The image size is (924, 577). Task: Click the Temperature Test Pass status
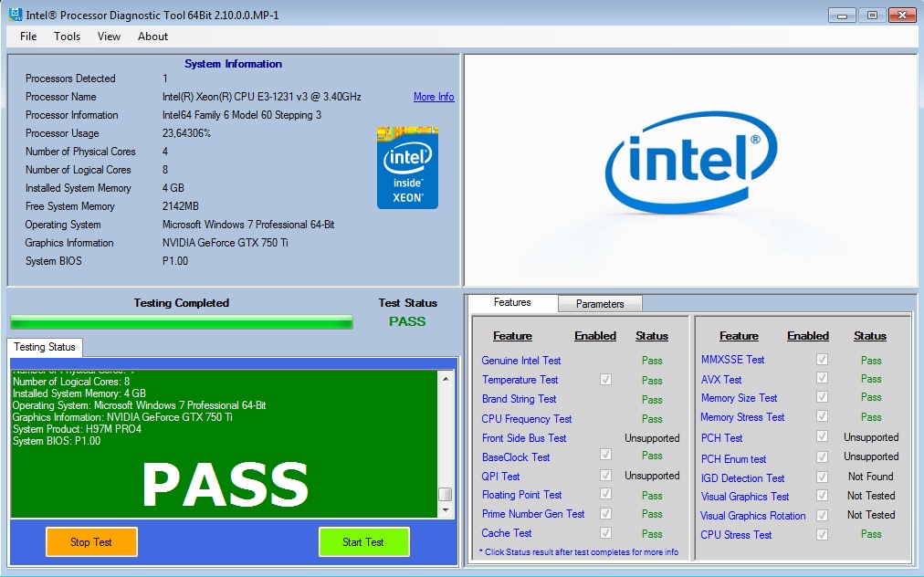tap(652, 381)
